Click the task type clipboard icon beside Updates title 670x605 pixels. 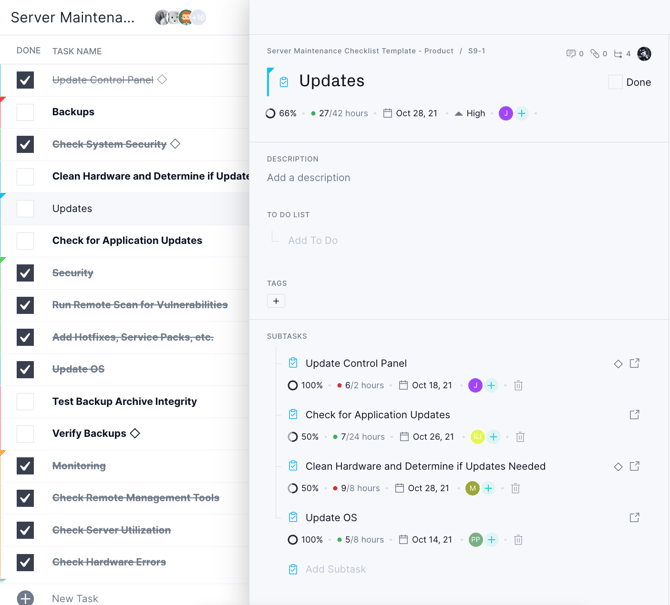click(284, 82)
